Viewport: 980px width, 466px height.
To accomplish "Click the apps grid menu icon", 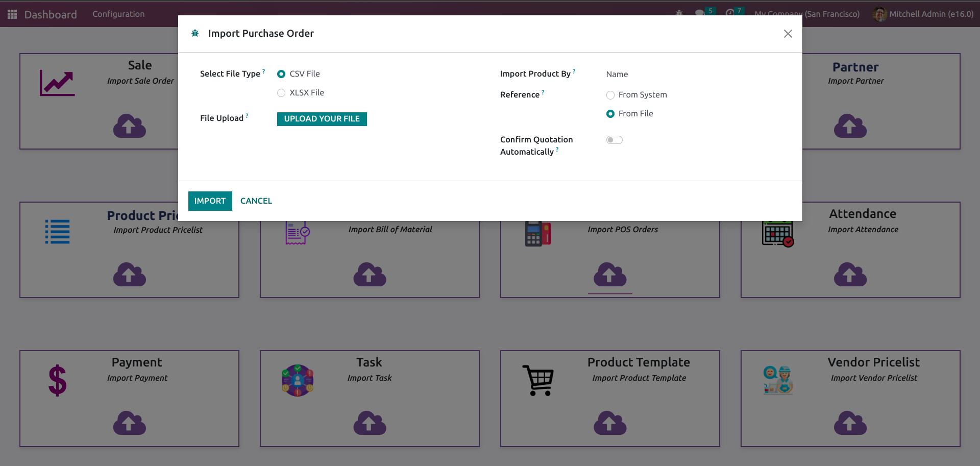I will [x=12, y=14].
